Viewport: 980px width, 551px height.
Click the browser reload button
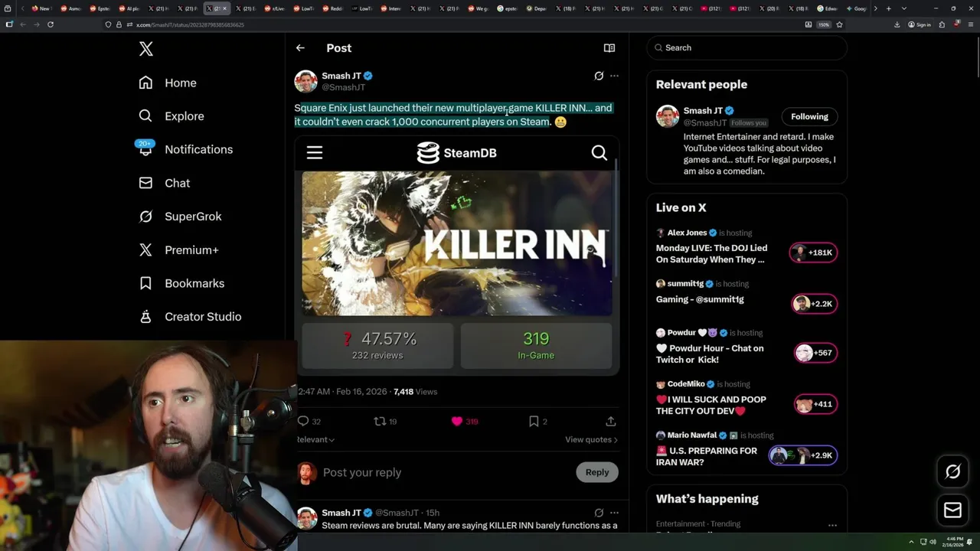51,24
